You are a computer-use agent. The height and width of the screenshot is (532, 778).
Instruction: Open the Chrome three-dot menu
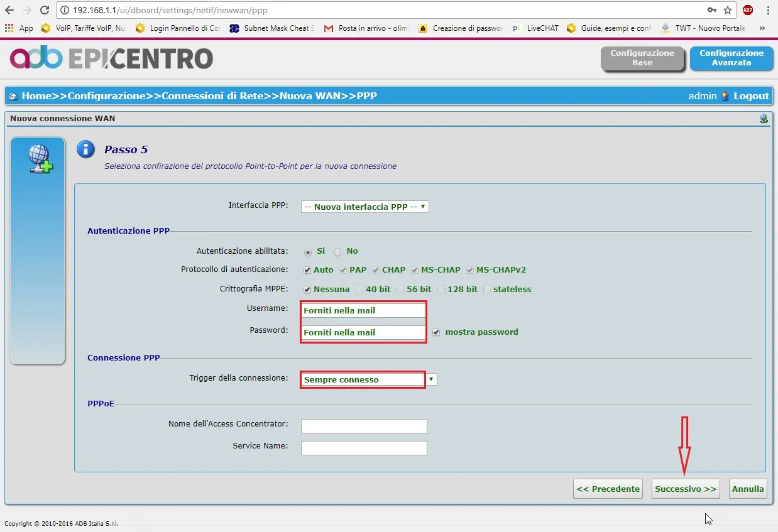(768, 11)
